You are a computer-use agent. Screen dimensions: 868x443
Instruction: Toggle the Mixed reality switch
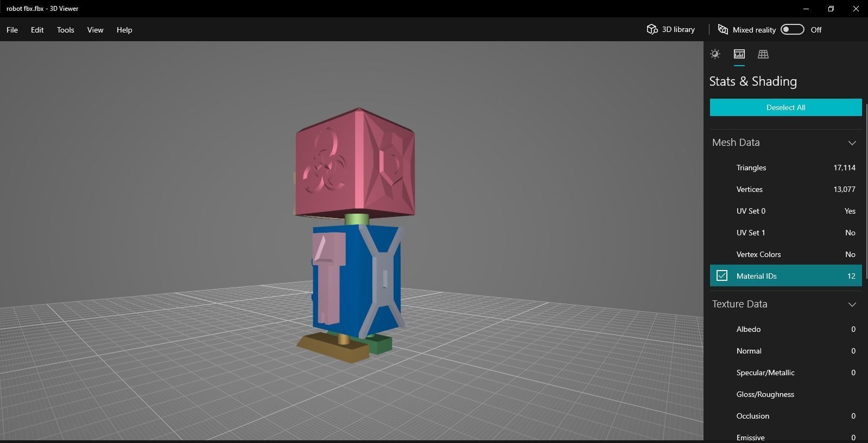[x=792, y=29]
